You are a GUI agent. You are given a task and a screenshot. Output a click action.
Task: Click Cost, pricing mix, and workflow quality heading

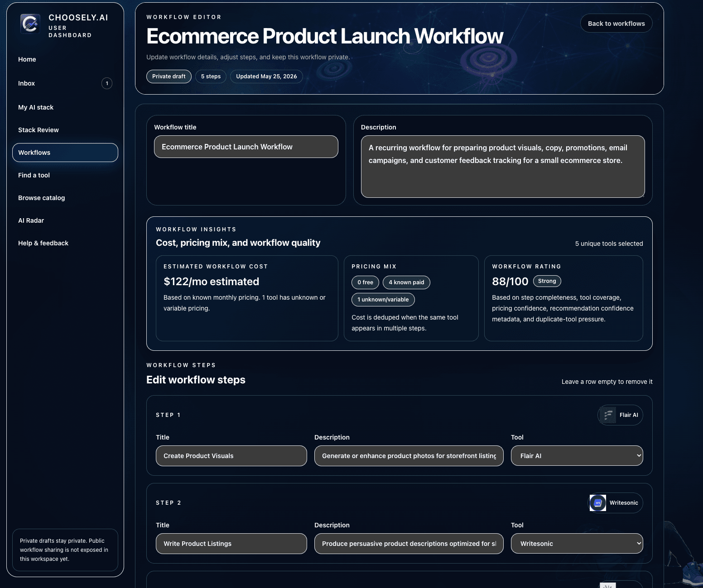tap(238, 243)
